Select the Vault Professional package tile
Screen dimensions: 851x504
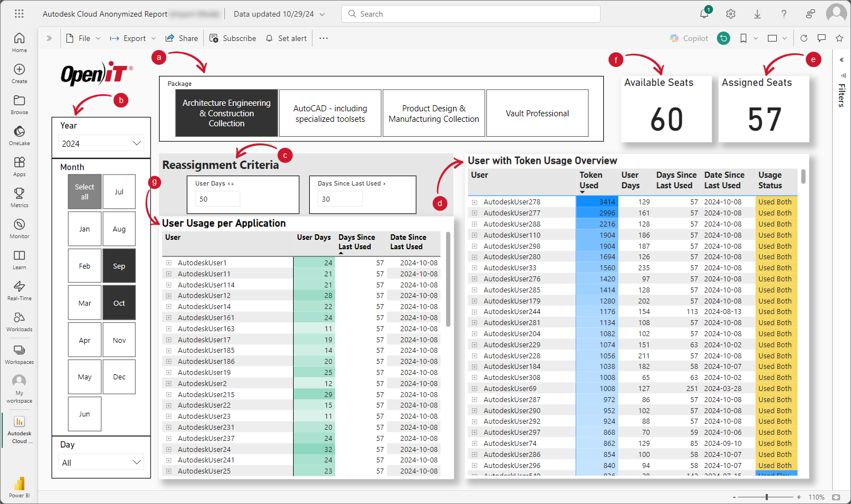point(537,114)
